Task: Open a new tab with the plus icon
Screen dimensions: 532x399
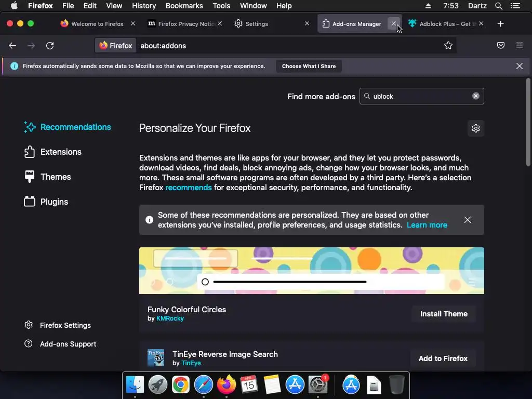Action: click(x=500, y=24)
